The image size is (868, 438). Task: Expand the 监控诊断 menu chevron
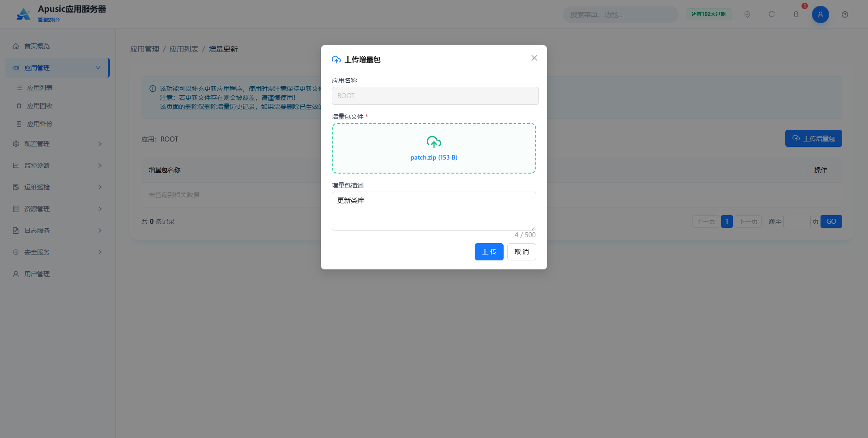tap(100, 165)
